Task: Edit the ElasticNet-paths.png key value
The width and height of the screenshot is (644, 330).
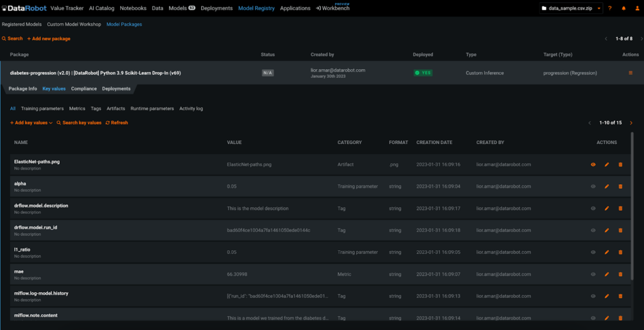Action: pyautogui.click(x=607, y=164)
